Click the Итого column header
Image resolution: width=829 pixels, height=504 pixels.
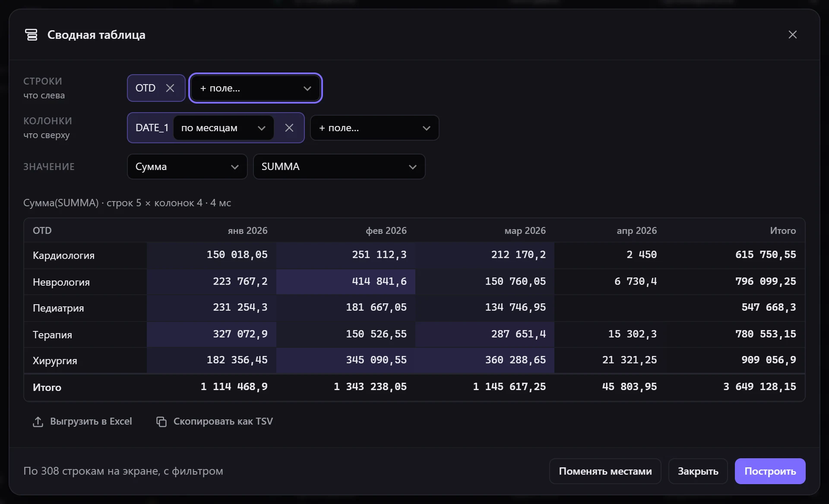(x=783, y=230)
